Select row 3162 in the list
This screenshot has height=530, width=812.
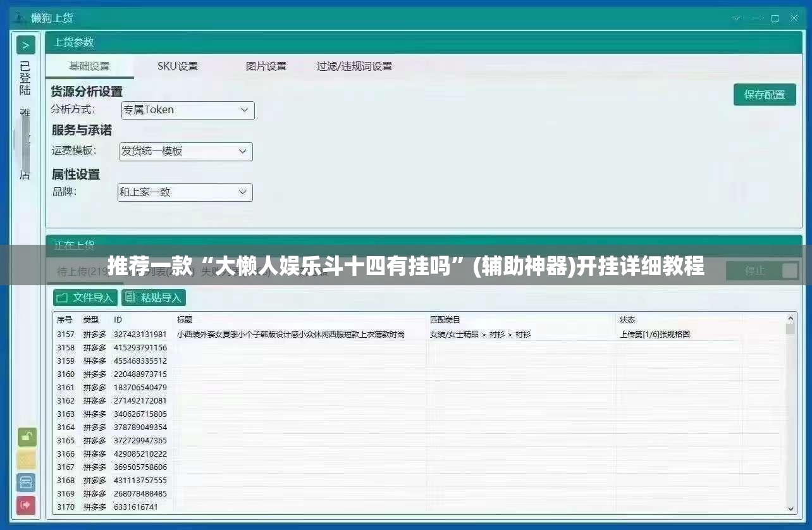click(419, 400)
